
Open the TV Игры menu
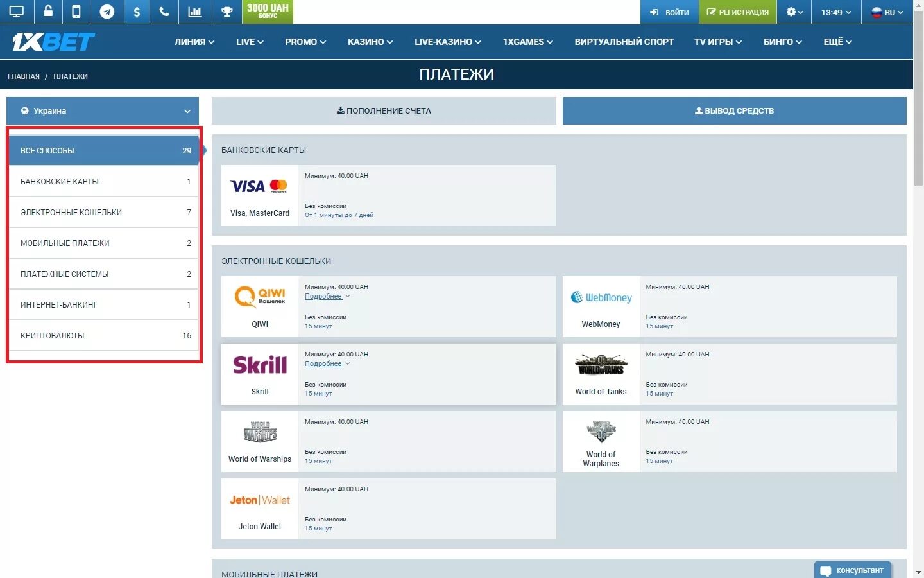[x=718, y=42]
